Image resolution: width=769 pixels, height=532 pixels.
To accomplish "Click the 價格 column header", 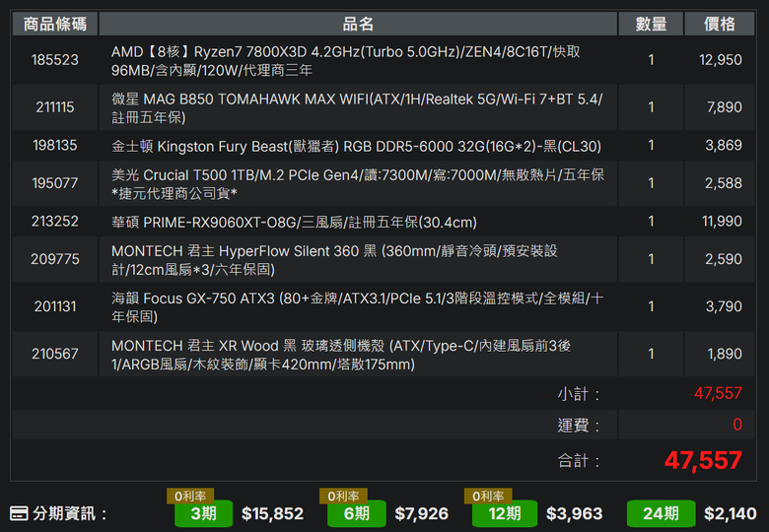I will point(720,24).
